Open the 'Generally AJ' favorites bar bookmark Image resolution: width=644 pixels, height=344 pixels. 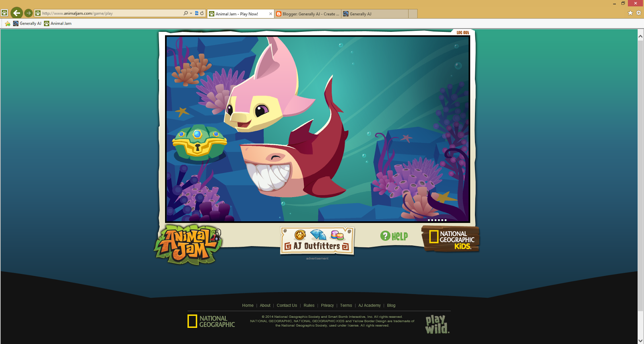[27, 23]
